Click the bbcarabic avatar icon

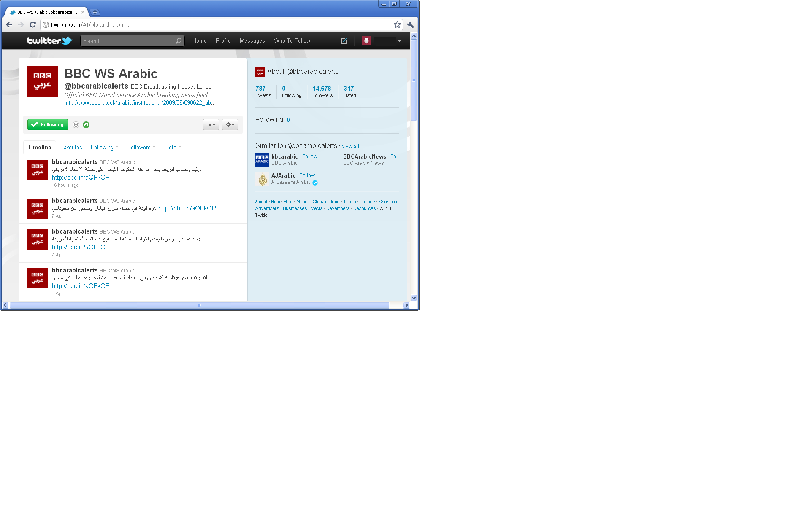click(x=262, y=160)
